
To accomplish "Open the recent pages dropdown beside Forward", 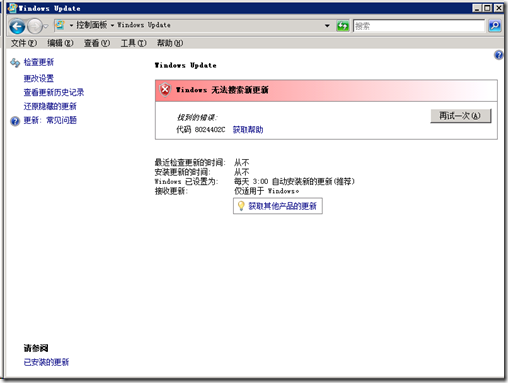I will [46, 26].
